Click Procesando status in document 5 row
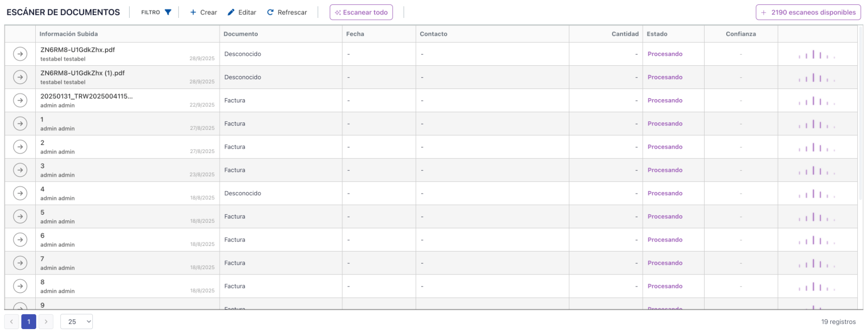This screenshot has width=868, height=332. (x=665, y=216)
